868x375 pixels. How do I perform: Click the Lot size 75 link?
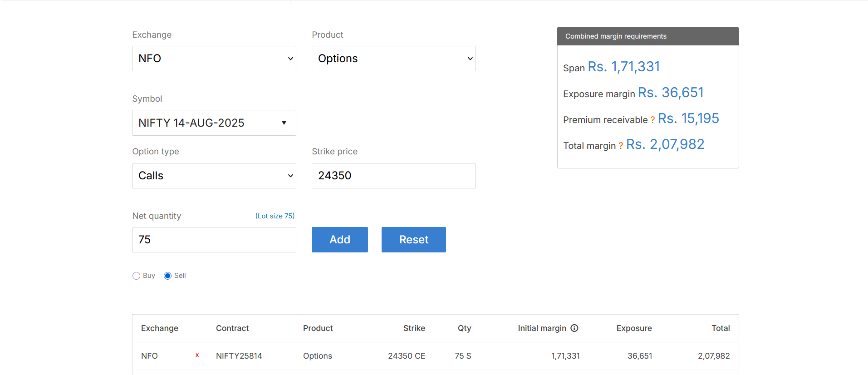(x=275, y=216)
